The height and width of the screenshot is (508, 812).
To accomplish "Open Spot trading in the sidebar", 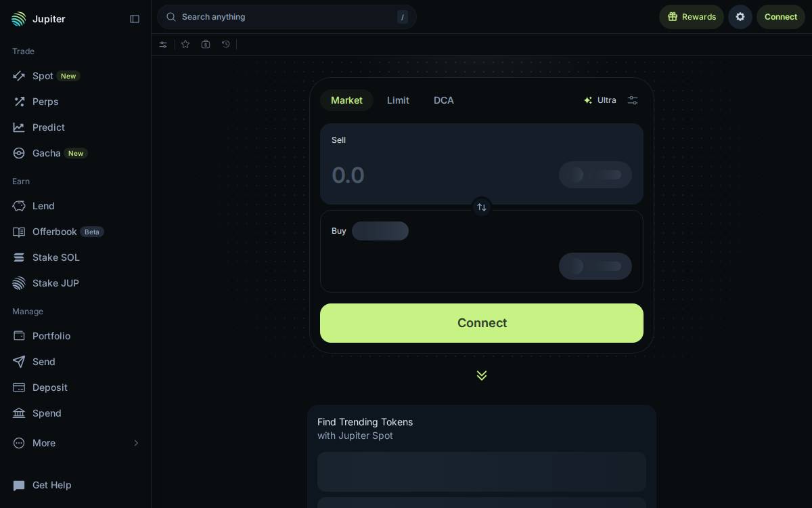I will [75, 76].
